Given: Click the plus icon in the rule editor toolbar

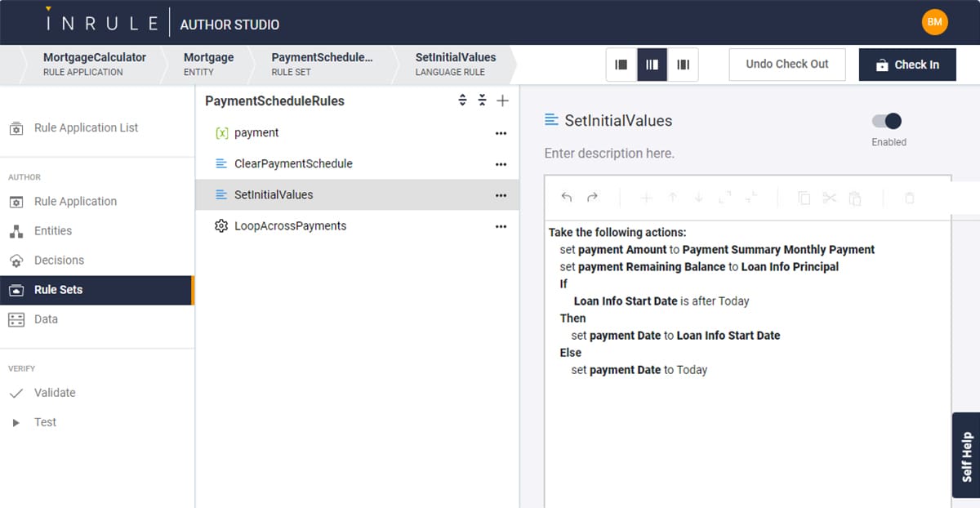Looking at the screenshot, I should pyautogui.click(x=646, y=198).
